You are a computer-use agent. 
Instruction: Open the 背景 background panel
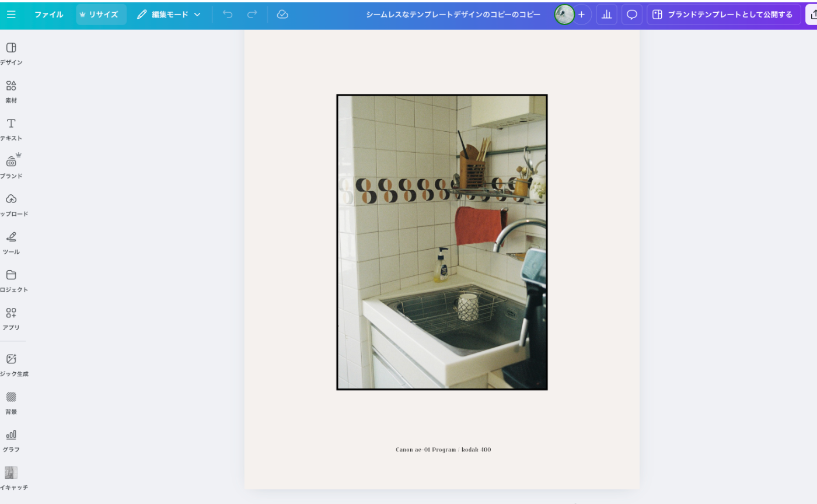tap(11, 402)
